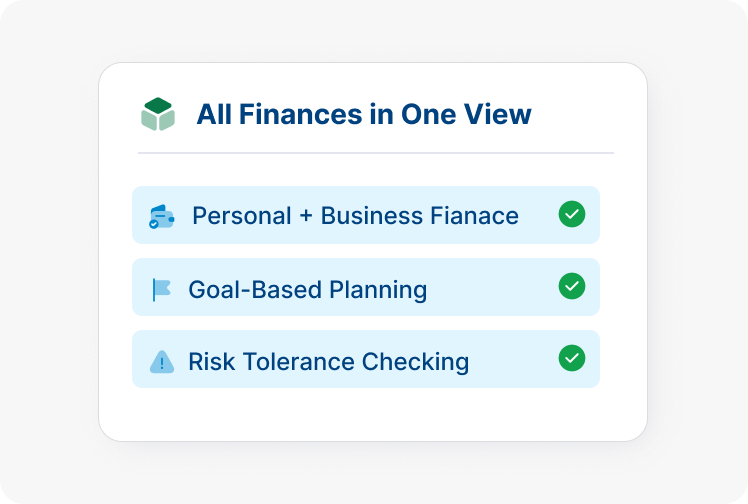This screenshot has height=504, width=748.
Task: Click the warning triangle icon
Action: 161,362
